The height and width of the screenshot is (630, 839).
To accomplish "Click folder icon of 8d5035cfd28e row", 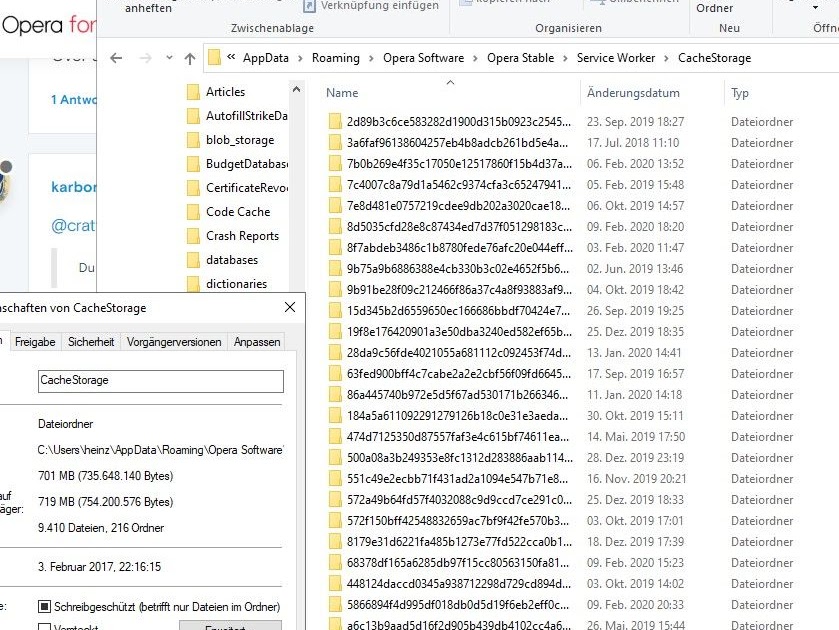I will click(335, 226).
